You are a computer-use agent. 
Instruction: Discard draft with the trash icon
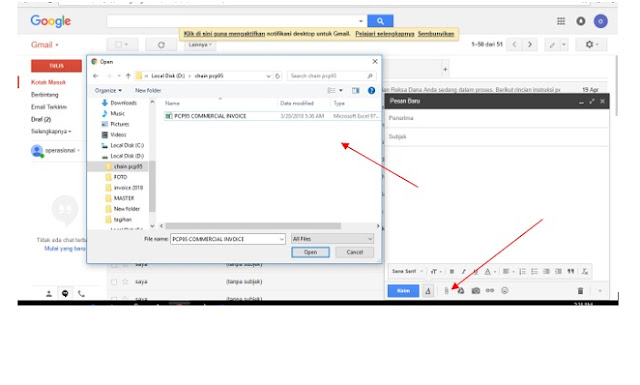click(580, 291)
